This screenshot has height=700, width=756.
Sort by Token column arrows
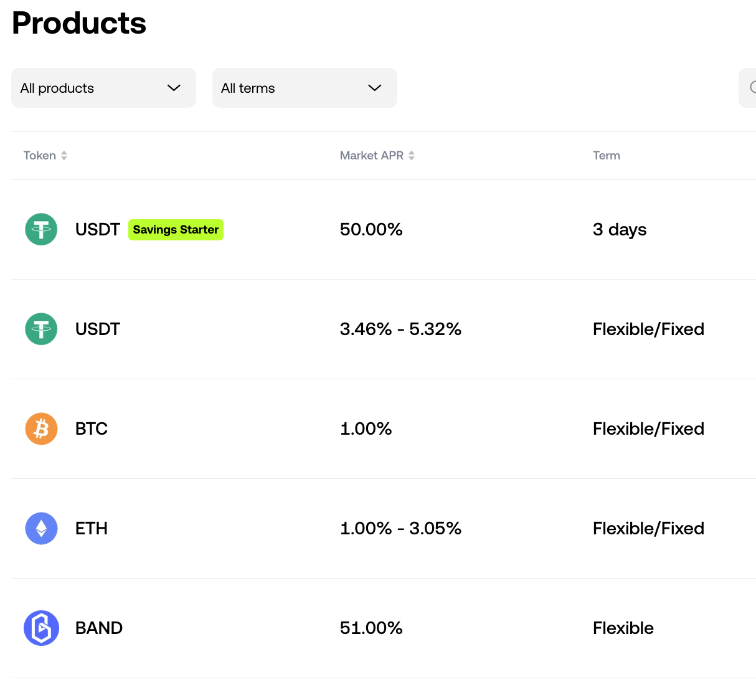click(64, 156)
